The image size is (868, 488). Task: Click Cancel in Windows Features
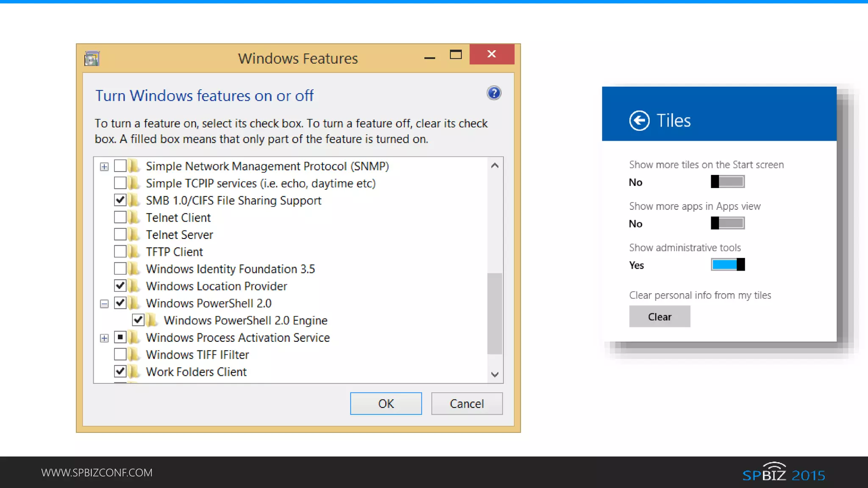pos(467,403)
